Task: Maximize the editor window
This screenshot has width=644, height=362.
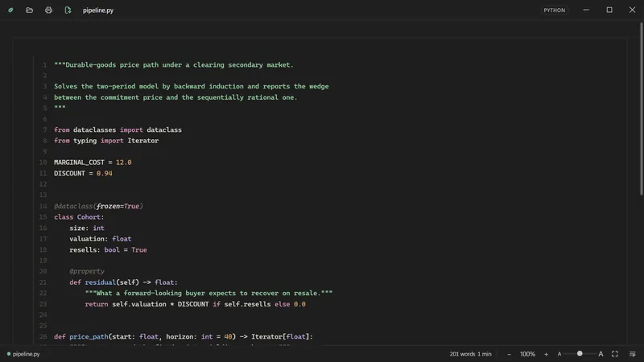Action: coord(609,10)
